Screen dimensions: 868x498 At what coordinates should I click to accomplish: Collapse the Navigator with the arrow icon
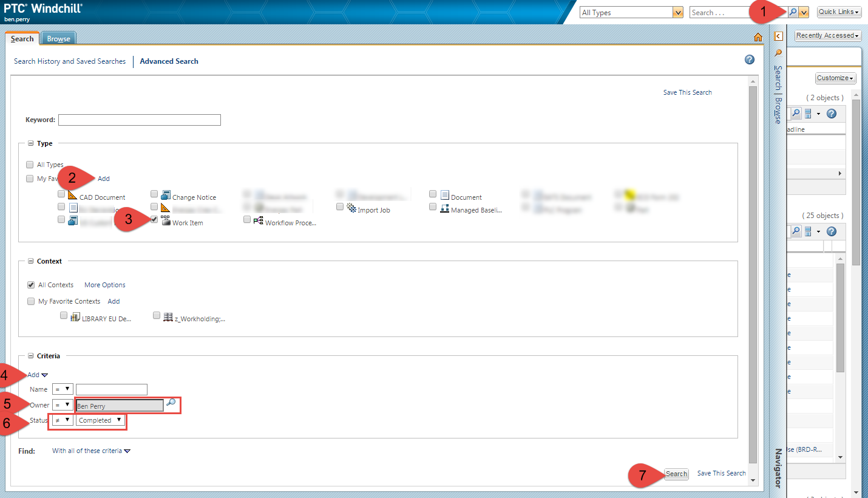pyautogui.click(x=778, y=36)
